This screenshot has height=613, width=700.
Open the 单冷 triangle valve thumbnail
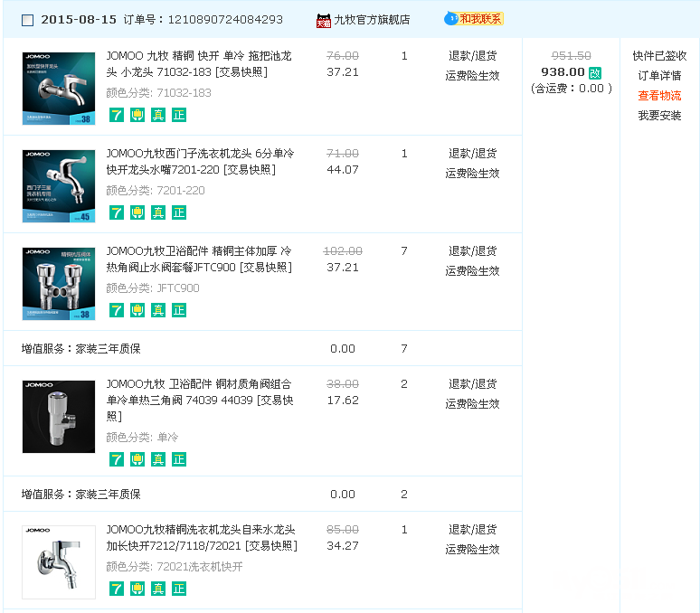point(59,417)
